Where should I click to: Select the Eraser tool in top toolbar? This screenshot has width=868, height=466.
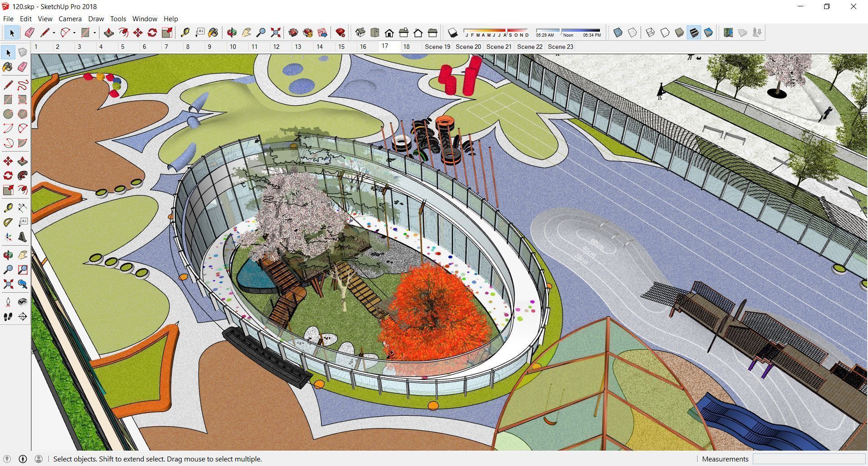point(30,33)
